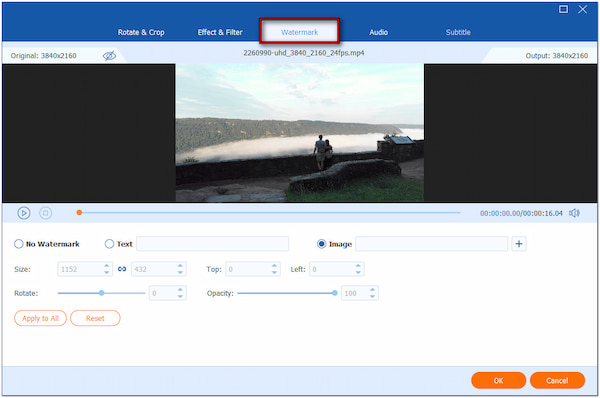
Task: Decrease the height value stepper
Action: tap(180, 272)
